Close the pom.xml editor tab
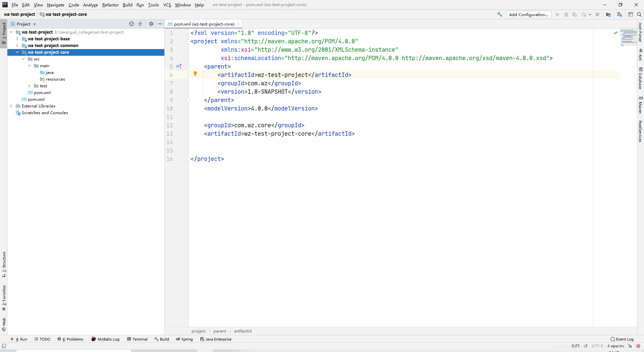644x352 pixels. click(x=238, y=24)
